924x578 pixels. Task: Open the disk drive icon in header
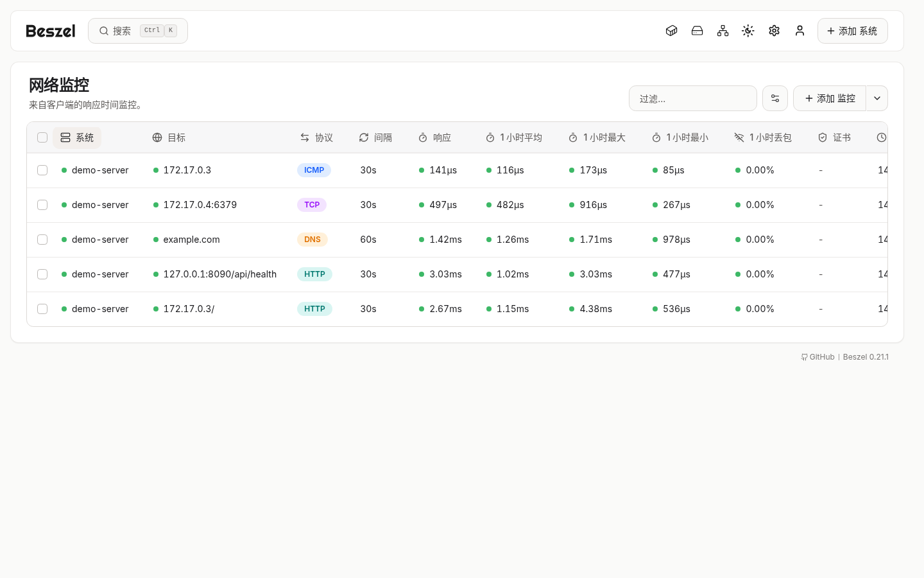pos(697,31)
